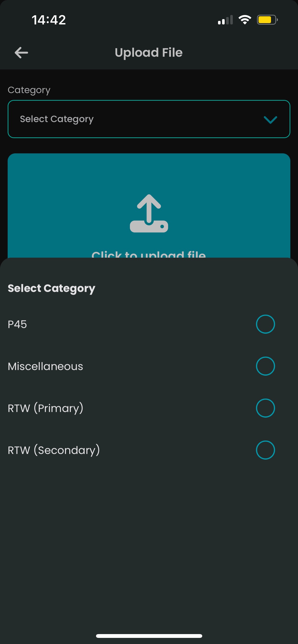The image size is (298, 644).
Task: Choose the Miscellaneous list entry label
Action: tap(45, 366)
